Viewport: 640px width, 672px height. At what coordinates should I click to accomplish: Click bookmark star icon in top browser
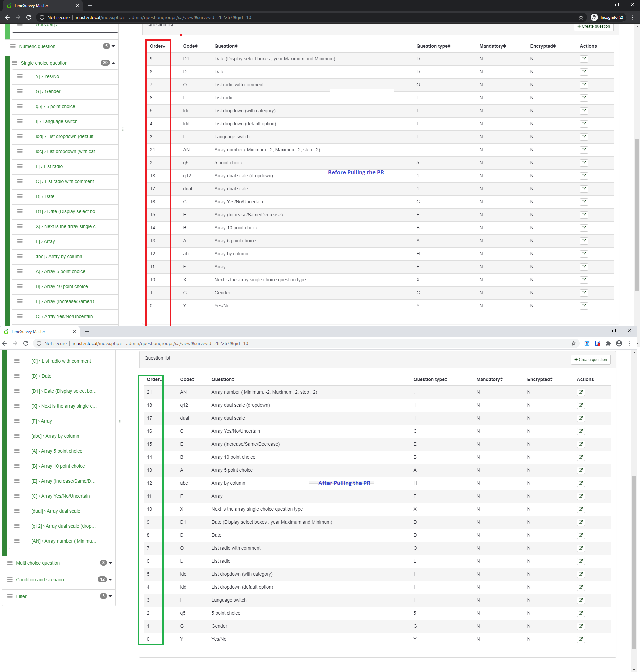coord(581,17)
